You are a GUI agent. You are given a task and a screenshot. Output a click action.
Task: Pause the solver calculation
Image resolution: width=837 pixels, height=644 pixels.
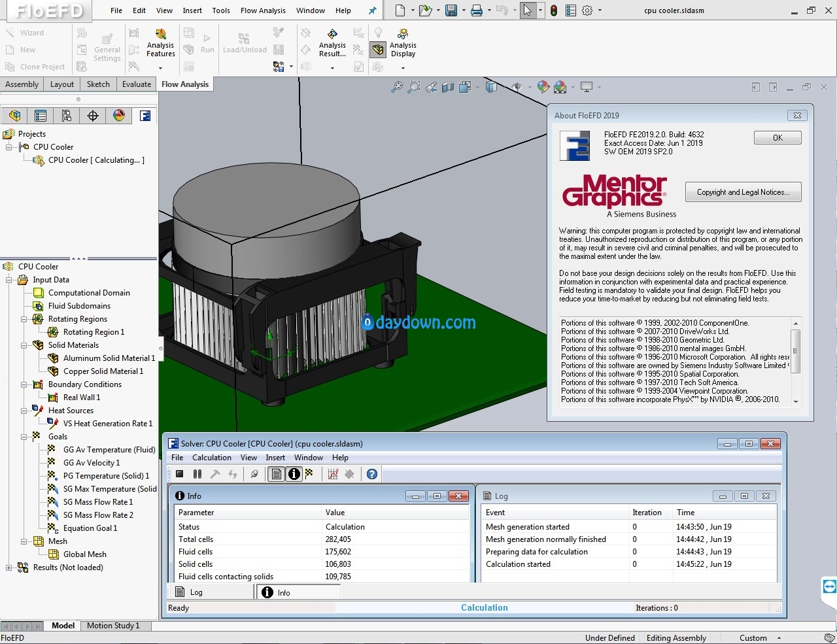(197, 474)
